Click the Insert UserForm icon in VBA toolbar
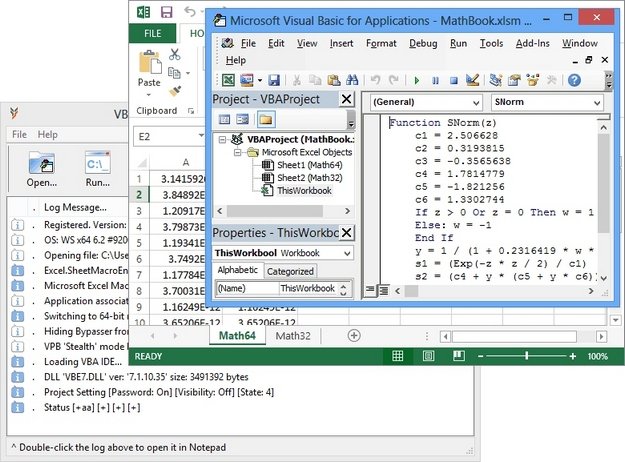This screenshot has width=625, height=462. [247, 80]
